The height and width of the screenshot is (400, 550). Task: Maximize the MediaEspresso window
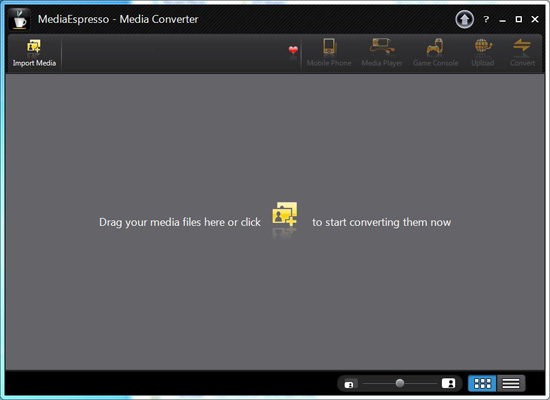[518, 19]
